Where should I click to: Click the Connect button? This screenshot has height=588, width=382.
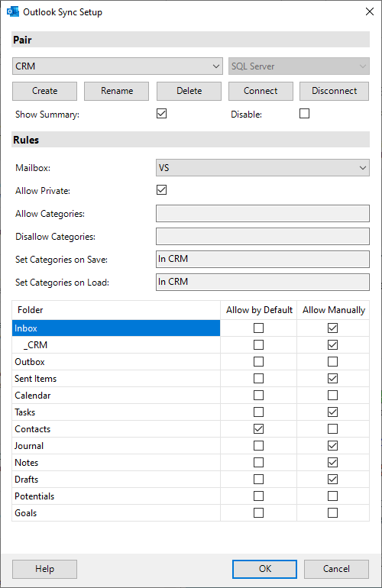pos(261,91)
